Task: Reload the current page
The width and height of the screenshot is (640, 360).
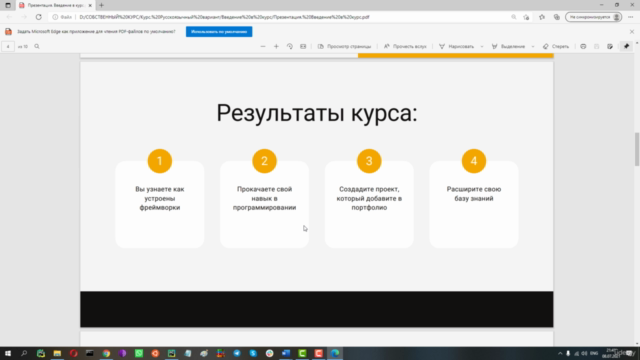Action: pos(38,17)
